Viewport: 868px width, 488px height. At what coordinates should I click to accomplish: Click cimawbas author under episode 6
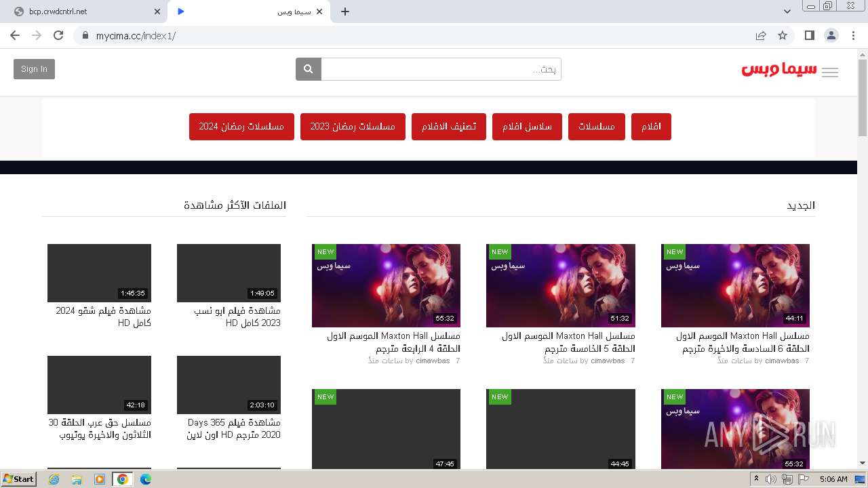pos(782,361)
